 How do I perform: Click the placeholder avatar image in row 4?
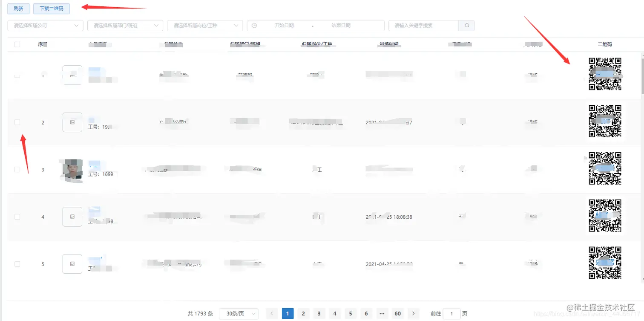(72, 217)
